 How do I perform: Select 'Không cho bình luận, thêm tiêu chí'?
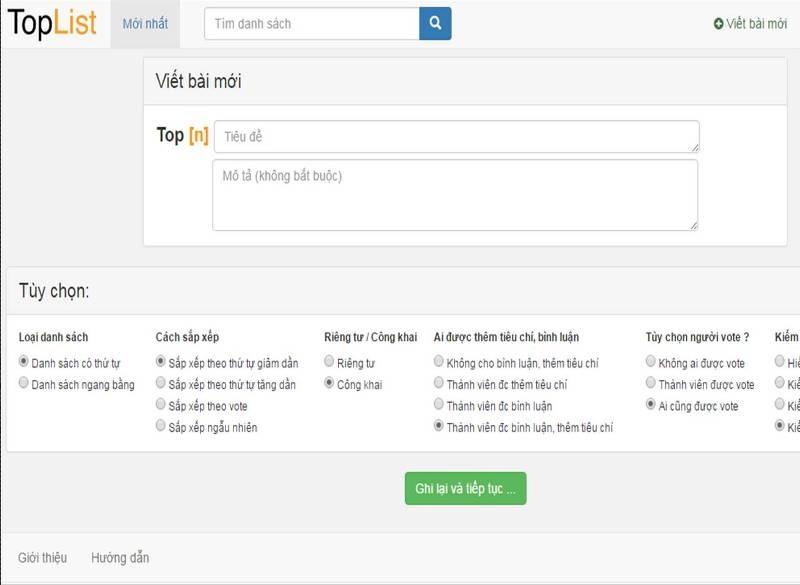click(439, 362)
